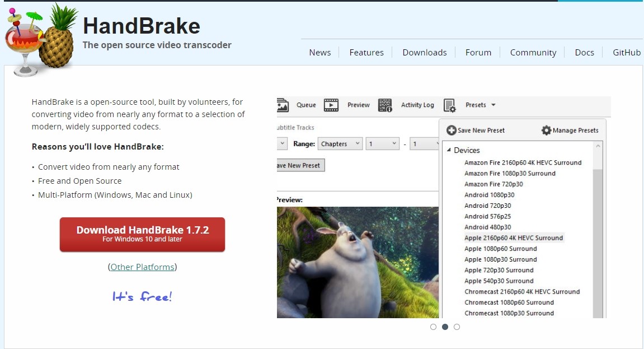Screen dimensions: 644x349
Task: Click the Presets toolbar icon
Action: [x=449, y=105]
